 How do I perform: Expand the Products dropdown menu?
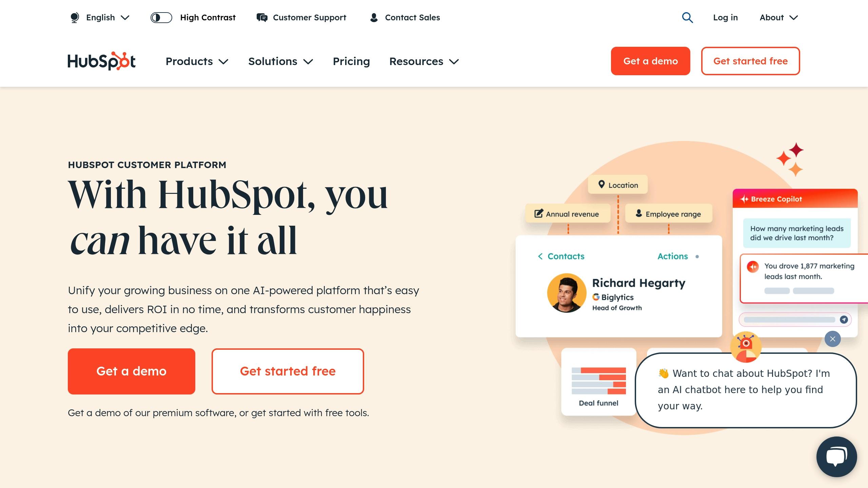[197, 61]
